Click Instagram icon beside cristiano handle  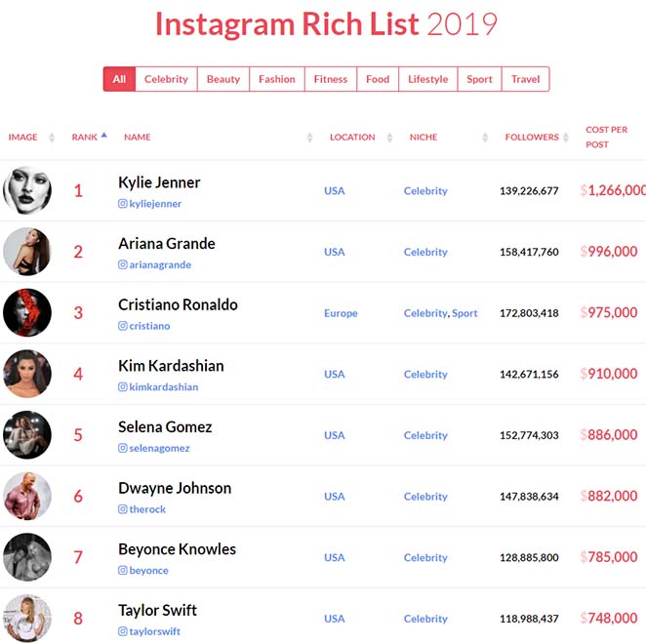tap(122, 326)
